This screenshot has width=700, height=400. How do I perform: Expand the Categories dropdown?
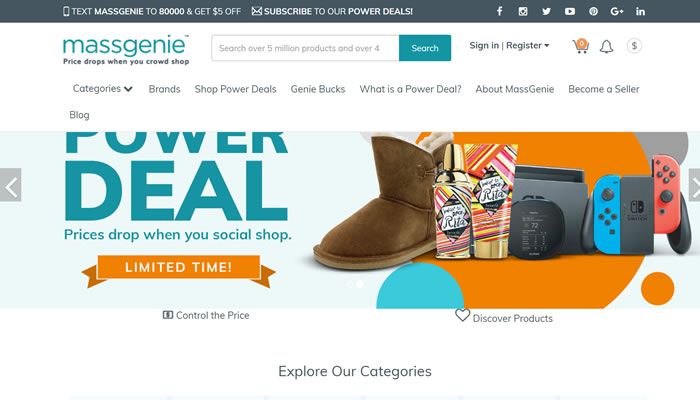[x=103, y=89]
